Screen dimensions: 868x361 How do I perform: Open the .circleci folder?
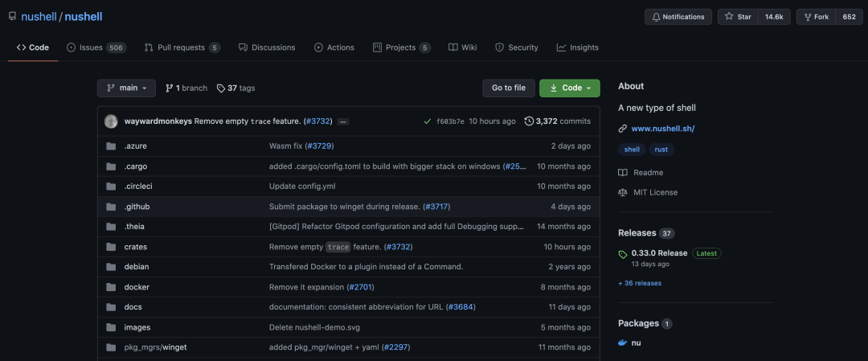point(138,186)
